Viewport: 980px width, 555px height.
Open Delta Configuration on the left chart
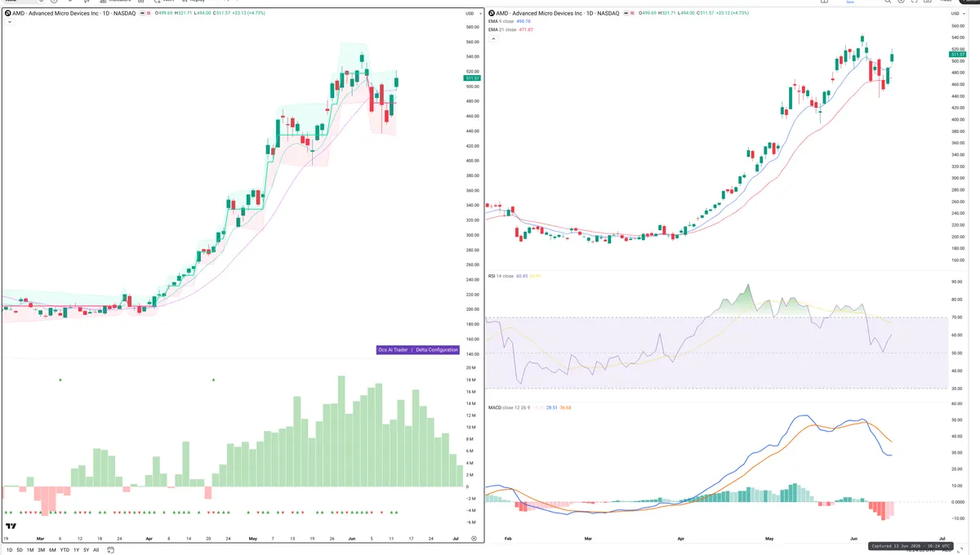click(x=435, y=349)
